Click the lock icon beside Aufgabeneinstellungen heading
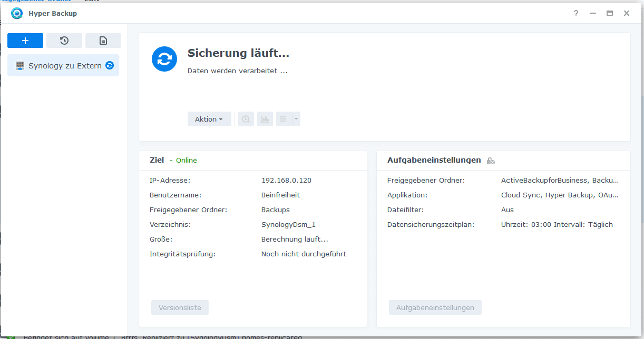The image size is (644, 339). 491,161
